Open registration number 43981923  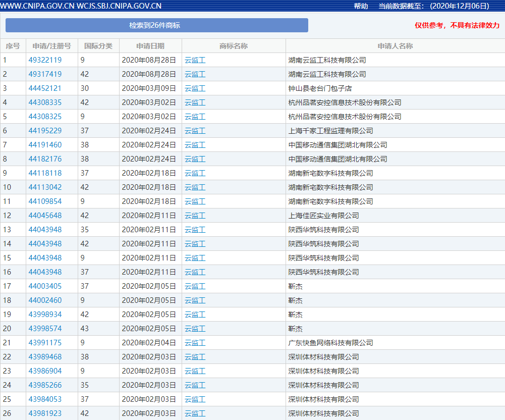[45, 413]
